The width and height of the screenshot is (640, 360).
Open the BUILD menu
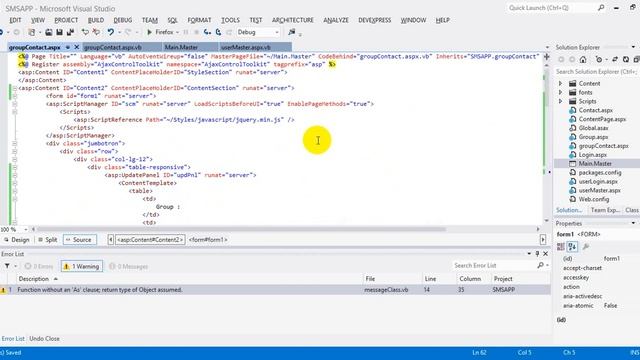click(96, 20)
